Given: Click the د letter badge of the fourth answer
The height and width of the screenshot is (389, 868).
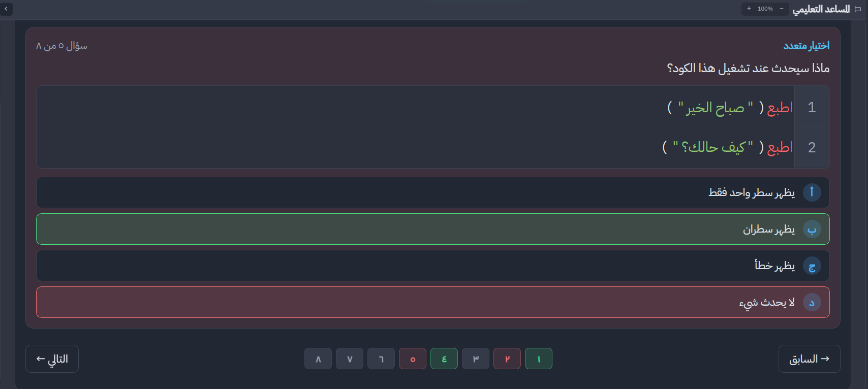Looking at the screenshot, I should pyautogui.click(x=812, y=302).
